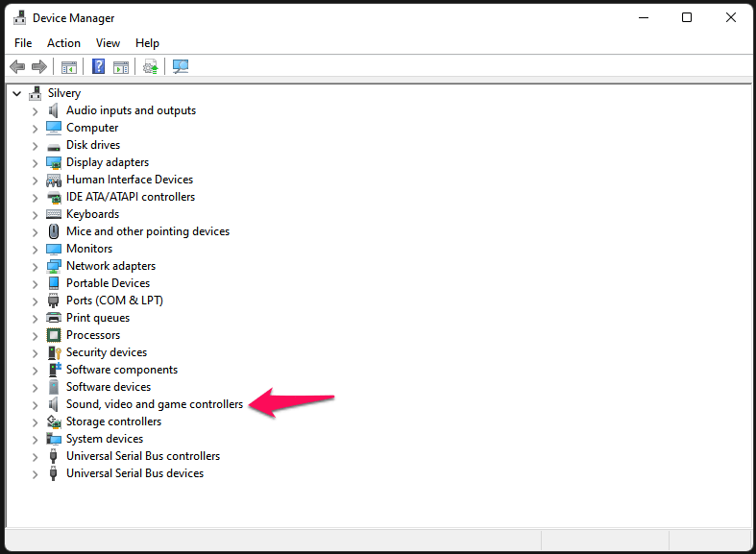756x554 pixels.
Task: Select IDE ATA/ATAPI controllers label
Action: [x=131, y=197]
